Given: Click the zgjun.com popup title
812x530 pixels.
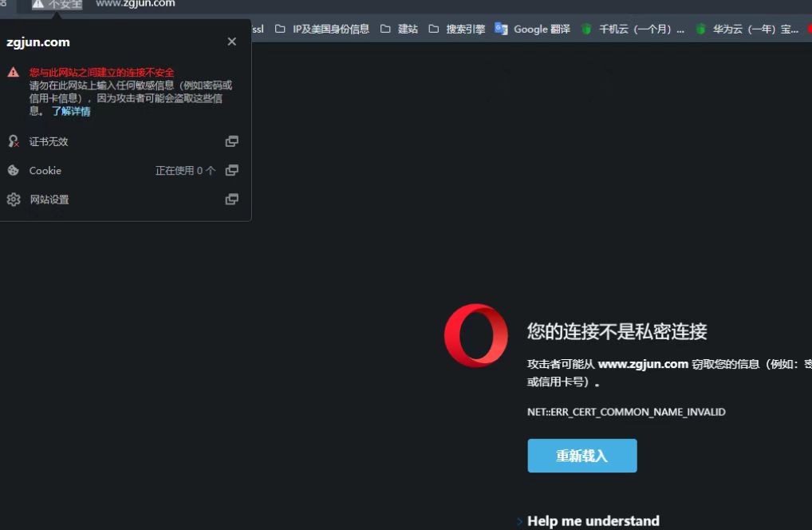Looking at the screenshot, I should pos(38,42).
